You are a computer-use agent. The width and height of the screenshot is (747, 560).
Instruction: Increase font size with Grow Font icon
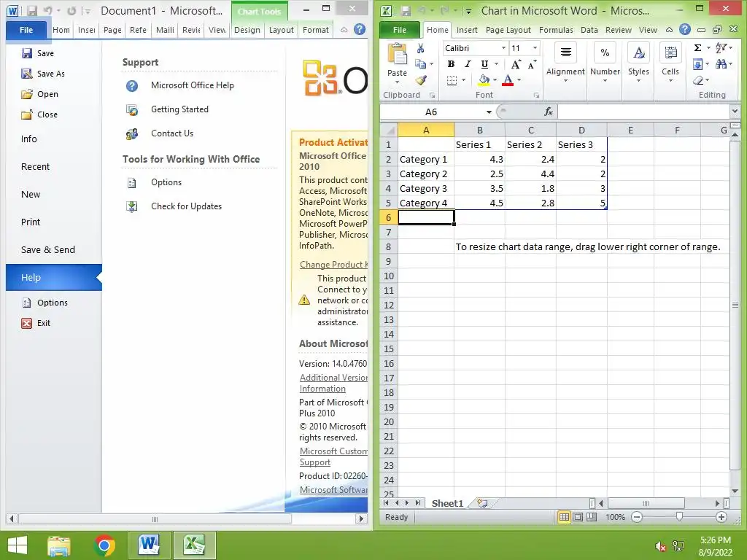(516, 64)
